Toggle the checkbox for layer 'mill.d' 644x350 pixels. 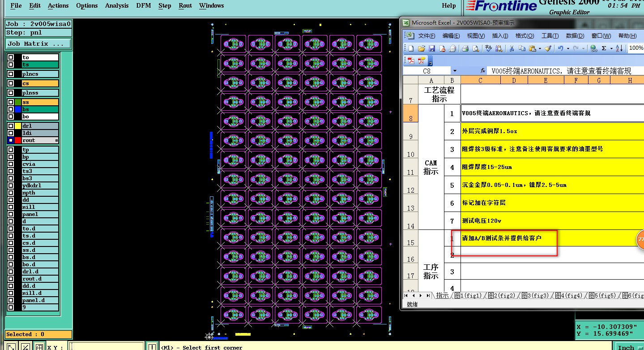pos(10,293)
